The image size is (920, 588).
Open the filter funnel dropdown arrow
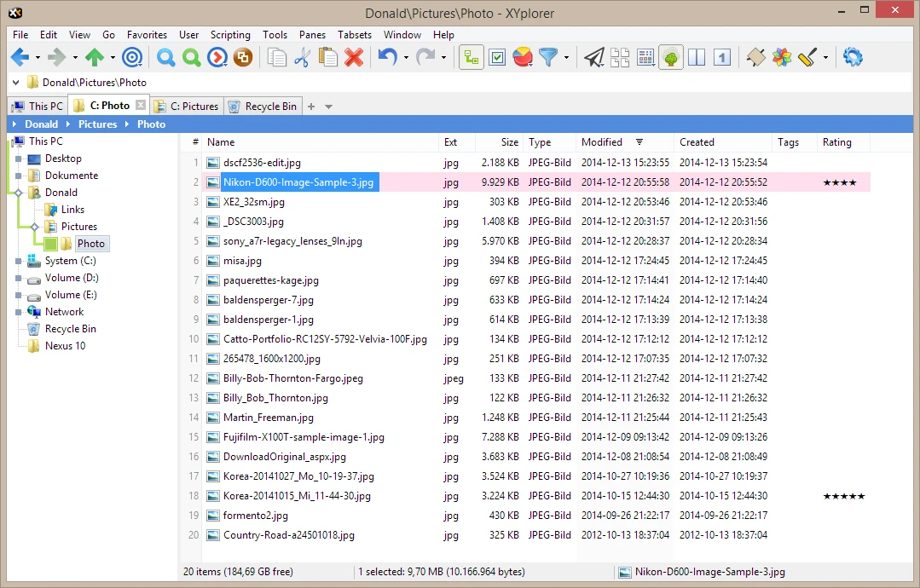[x=566, y=58]
